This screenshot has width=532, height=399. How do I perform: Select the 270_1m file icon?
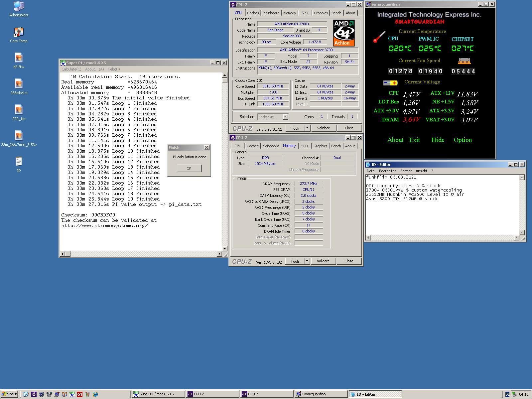(19, 113)
